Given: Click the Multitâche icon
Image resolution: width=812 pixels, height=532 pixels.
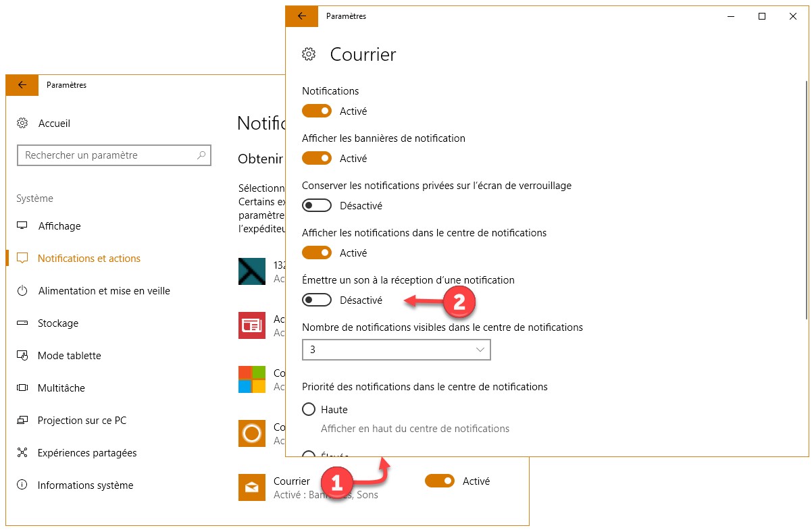Looking at the screenshot, I should click(22, 388).
